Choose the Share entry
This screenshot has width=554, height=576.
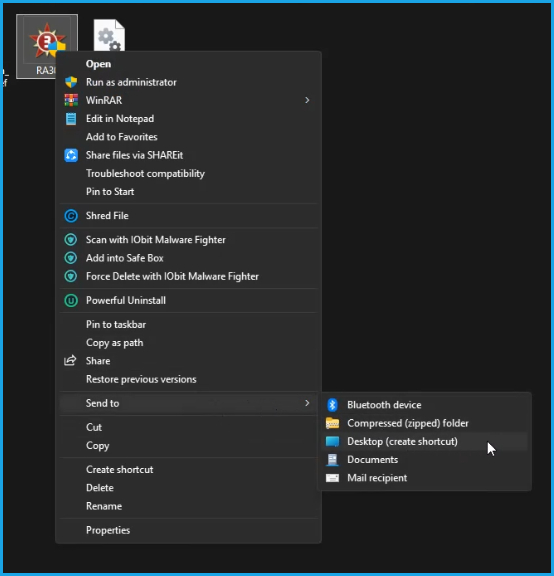click(188, 361)
